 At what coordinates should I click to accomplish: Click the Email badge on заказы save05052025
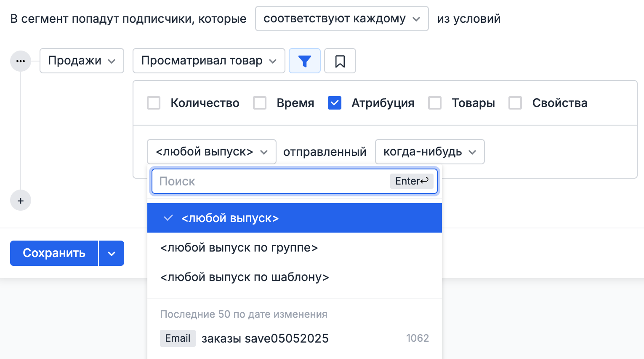click(x=178, y=338)
